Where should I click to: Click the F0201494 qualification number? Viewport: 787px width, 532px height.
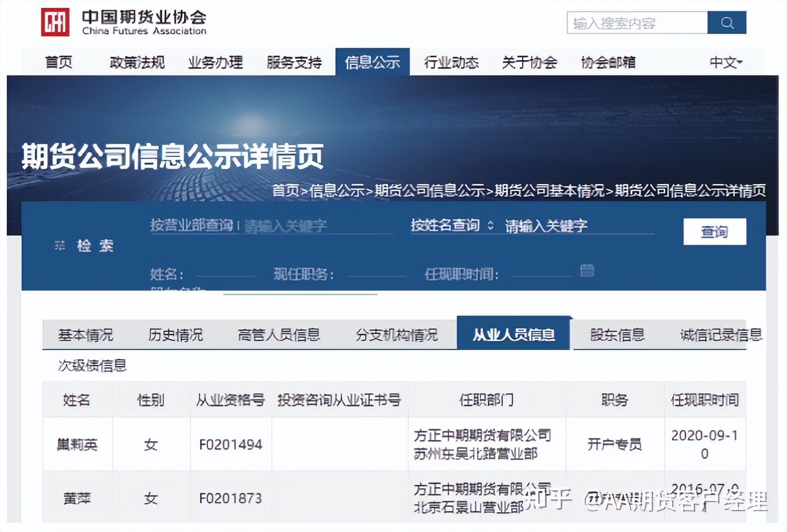click(230, 444)
